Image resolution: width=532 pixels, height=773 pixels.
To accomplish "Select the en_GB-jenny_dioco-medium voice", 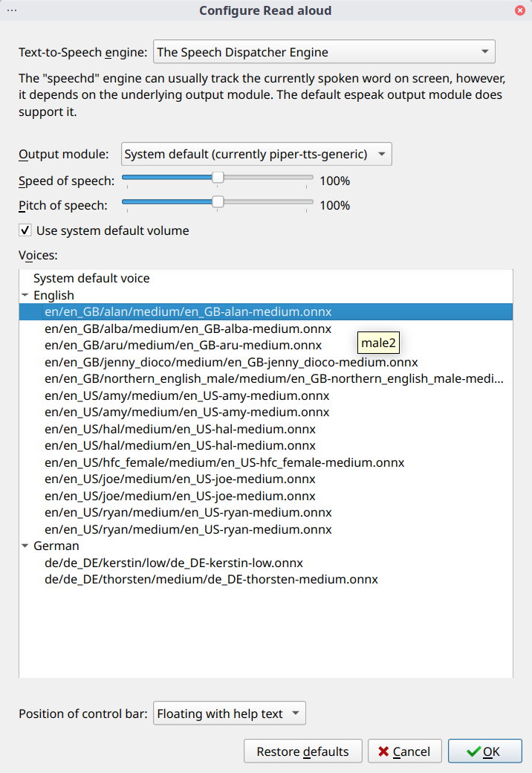I will [231, 362].
